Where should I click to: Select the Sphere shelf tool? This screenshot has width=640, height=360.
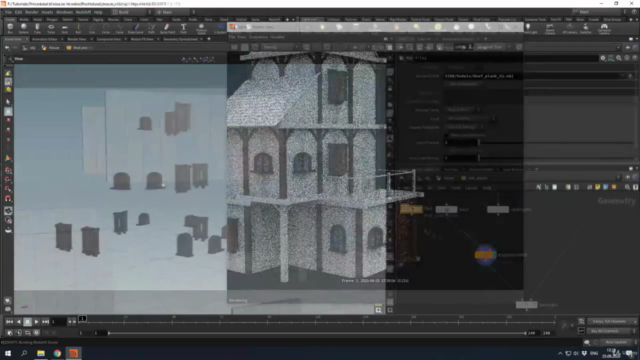(24, 28)
